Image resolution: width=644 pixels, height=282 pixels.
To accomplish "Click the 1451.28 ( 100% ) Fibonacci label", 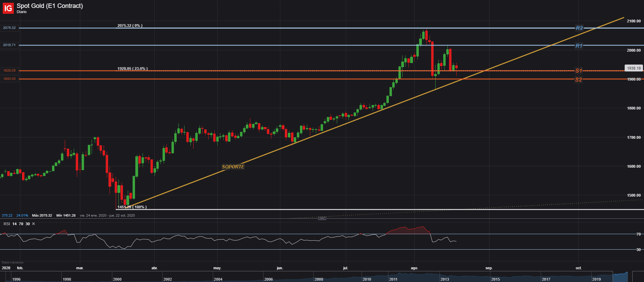I will [x=132, y=207].
